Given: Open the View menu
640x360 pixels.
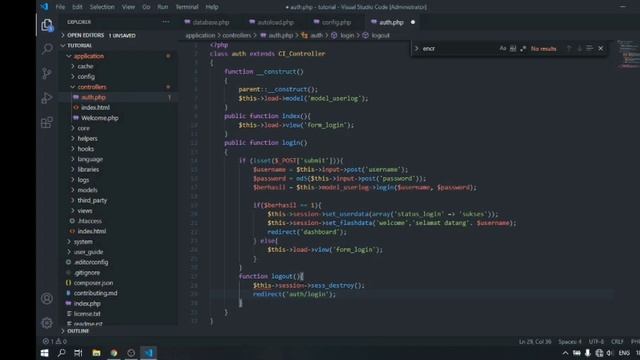Looking at the screenshot, I should [x=128, y=7].
